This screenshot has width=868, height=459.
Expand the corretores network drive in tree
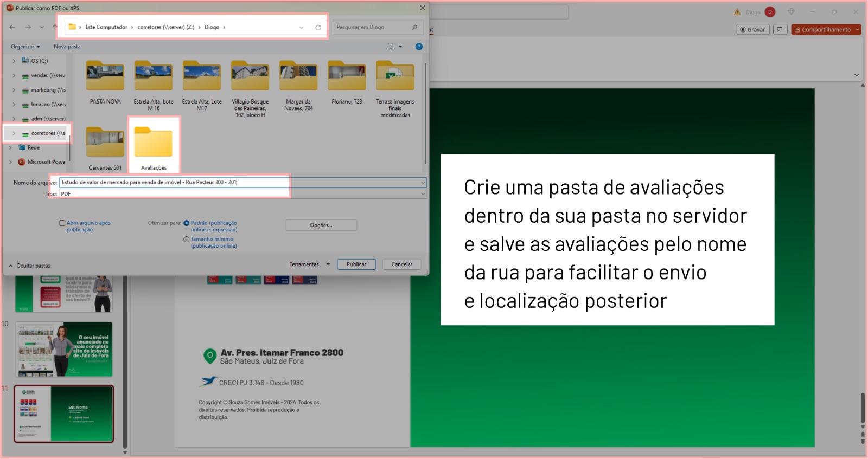[14, 133]
